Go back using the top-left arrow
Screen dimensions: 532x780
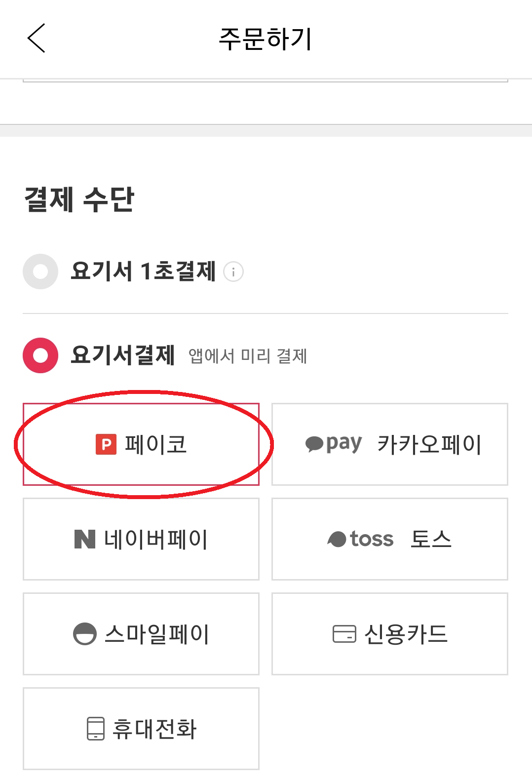(x=36, y=38)
